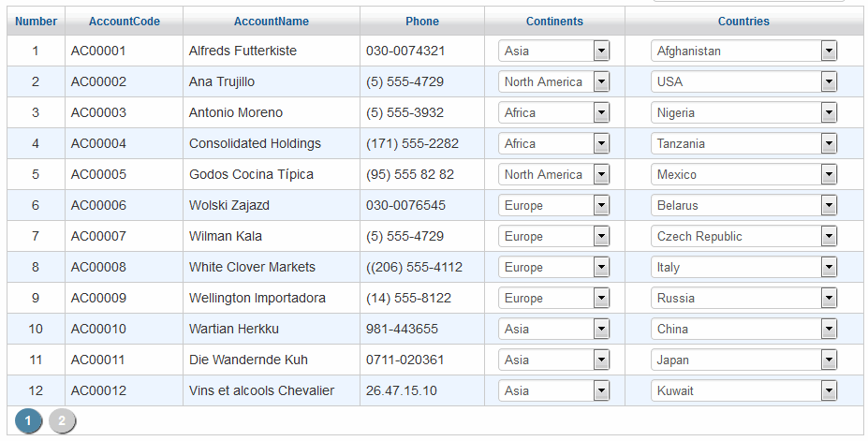868x441 pixels.
Task: Sort by AccountName column header
Action: (x=271, y=22)
